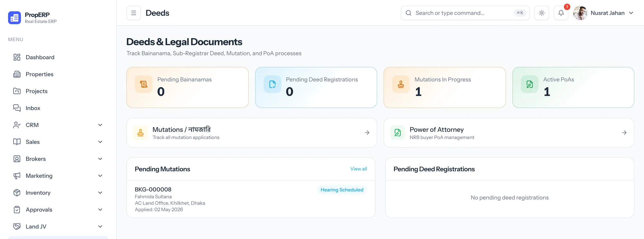
Task: Open Properties from the sidebar menu
Action: point(58,74)
